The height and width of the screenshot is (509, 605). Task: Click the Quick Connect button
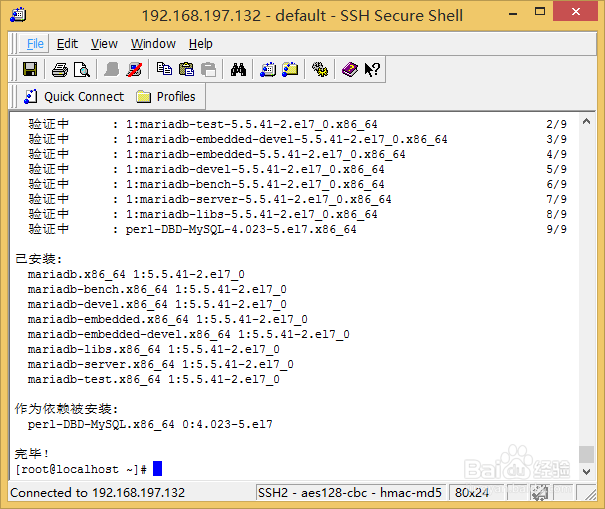pos(74,96)
